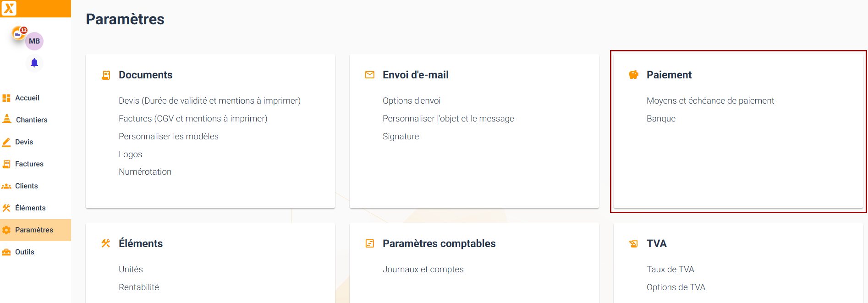
Task: Click the TVA tag icon
Action: click(634, 243)
